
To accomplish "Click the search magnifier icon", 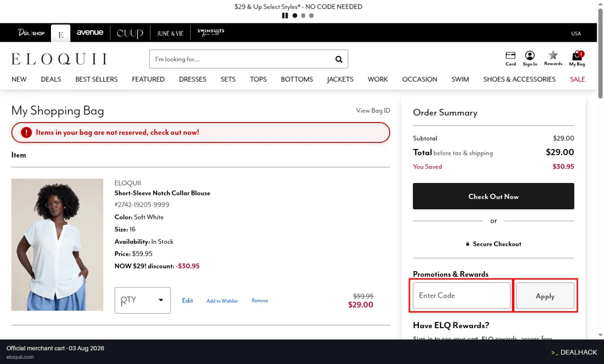I will (x=338, y=59).
